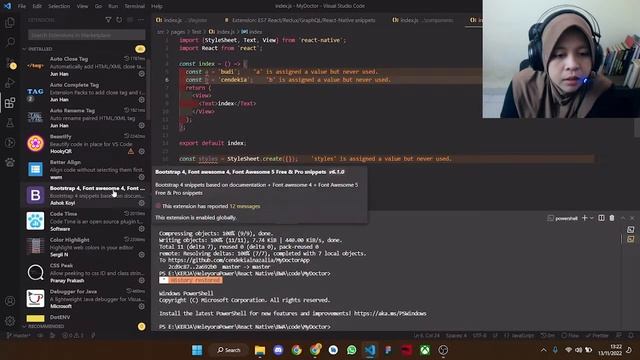Screen dimensions: 640x360
Task: Switch to the first index.js editor tab
Action: click(182, 20)
